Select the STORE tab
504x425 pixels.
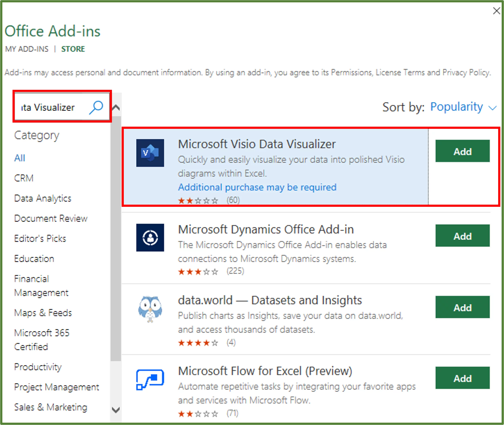coord(73,49)
